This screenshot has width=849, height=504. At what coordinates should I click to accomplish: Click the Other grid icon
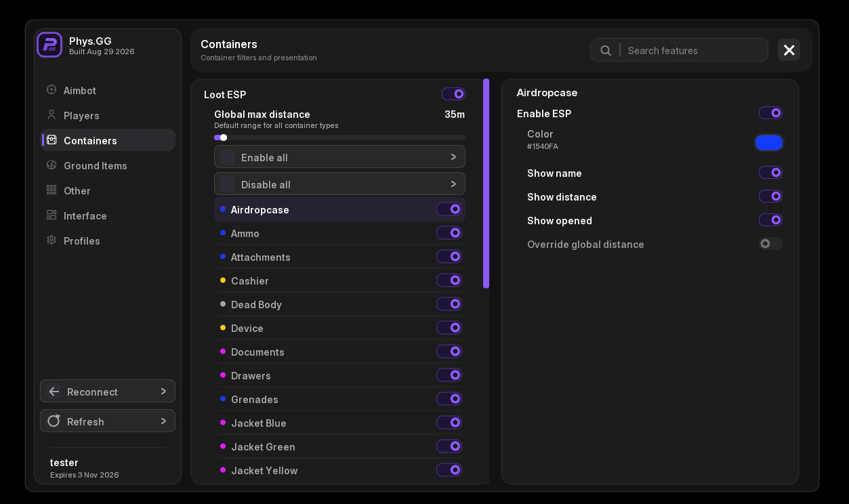pyautogui.click(x=51, y=190)
